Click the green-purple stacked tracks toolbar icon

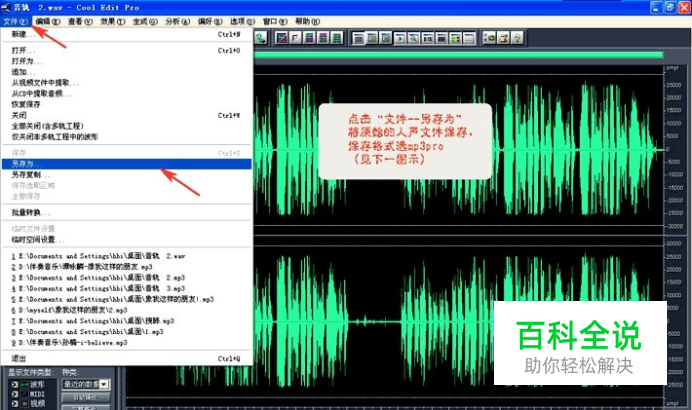[x=309, y=38]
